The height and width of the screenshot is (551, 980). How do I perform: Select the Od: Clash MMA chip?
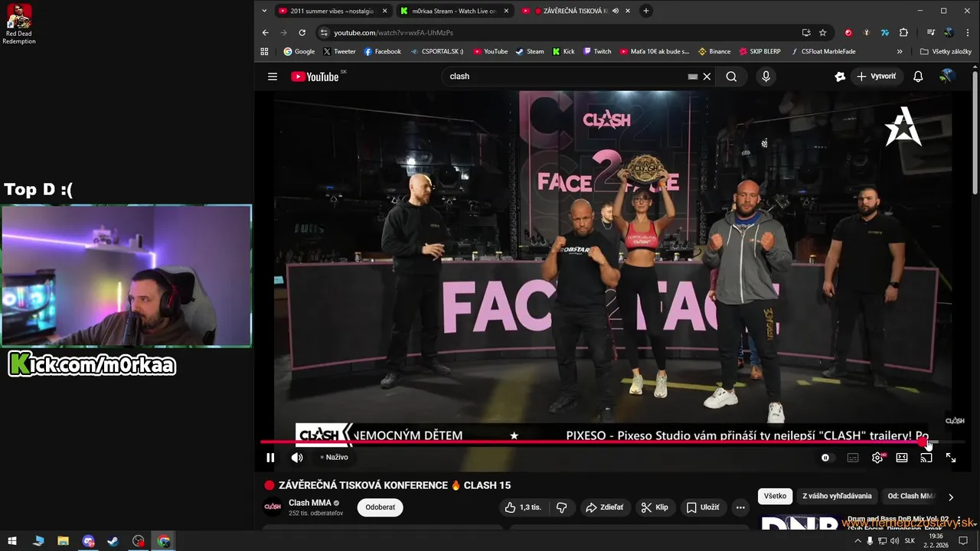[x=911, y=496]
